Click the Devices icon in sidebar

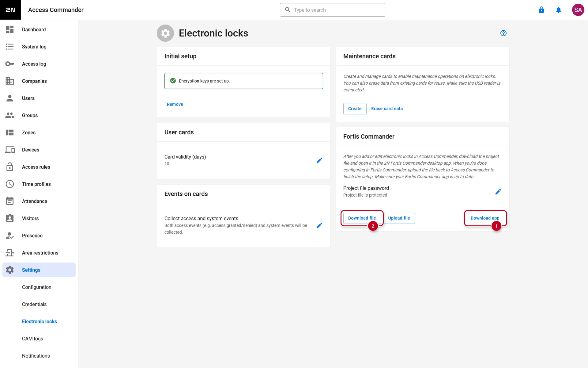(10, 150)
